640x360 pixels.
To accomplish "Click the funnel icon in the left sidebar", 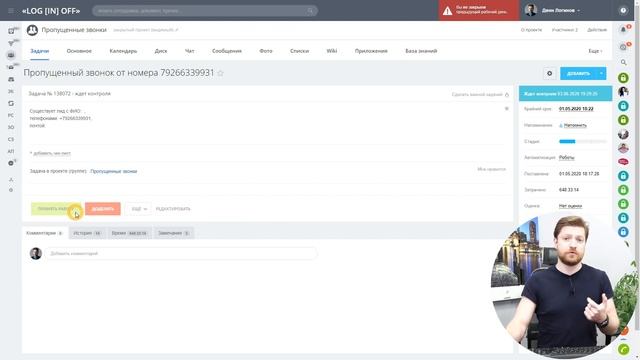I will [x=11, y=43].
